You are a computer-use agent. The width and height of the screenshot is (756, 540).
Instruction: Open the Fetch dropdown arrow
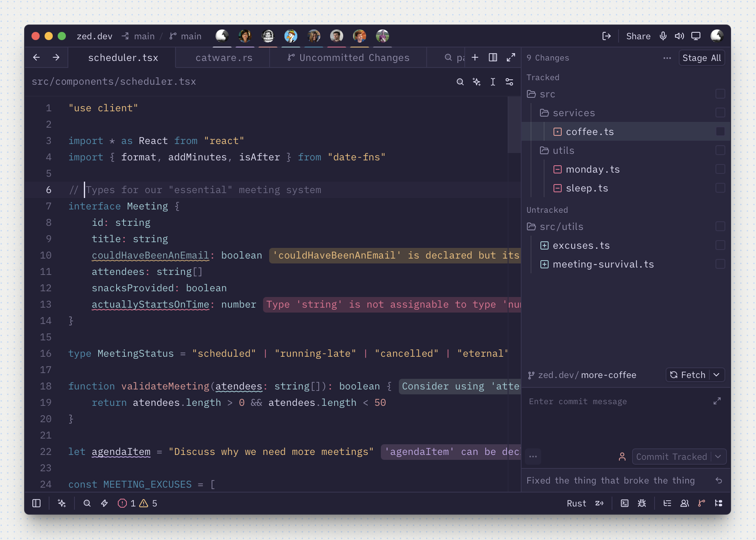coord(716,375)
